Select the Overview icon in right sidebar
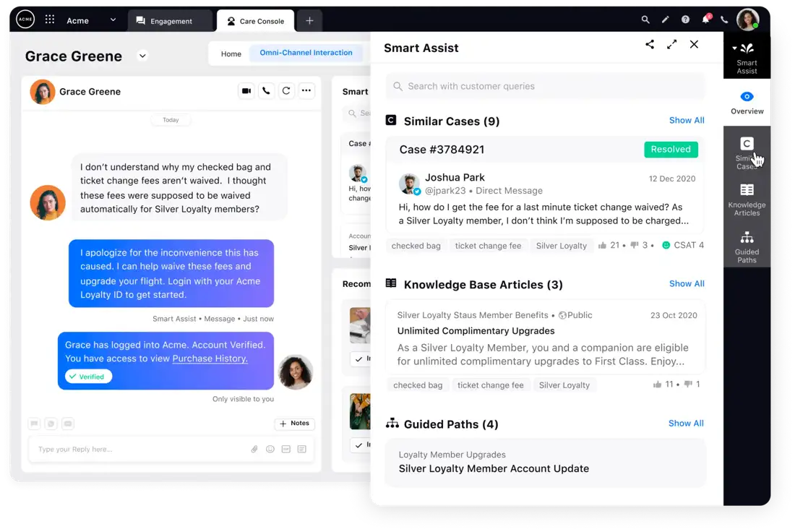 [747, 102]
